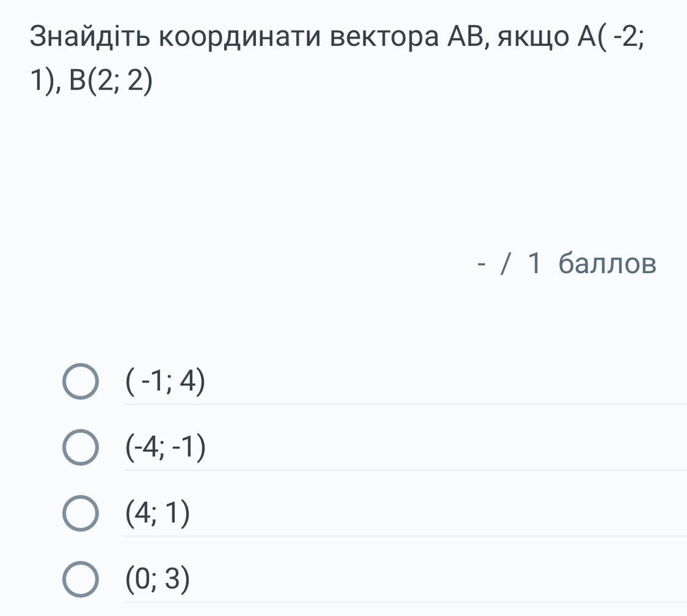Click the "B(2; 2)" point text
This screenshot has height=616, width=687.
[111, 81]
